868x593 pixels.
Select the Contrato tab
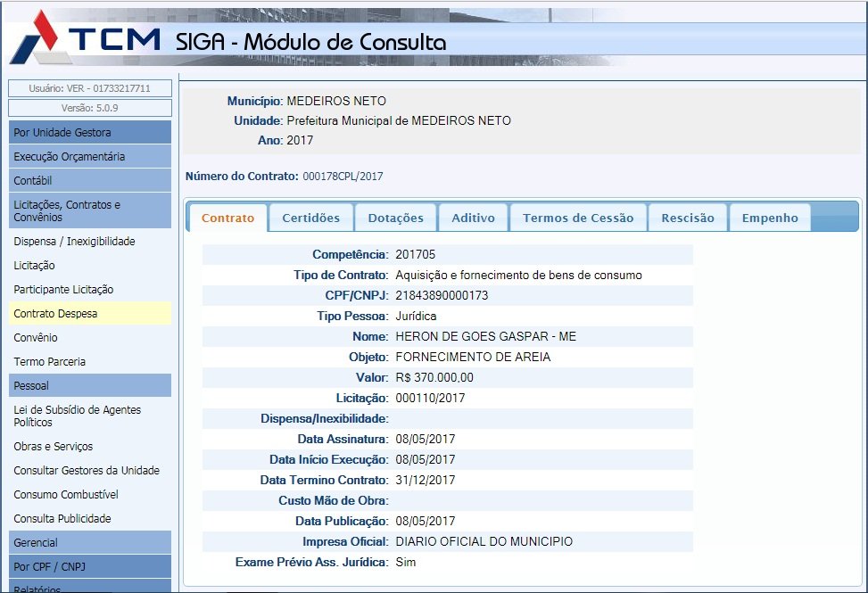tap(227, 218)
